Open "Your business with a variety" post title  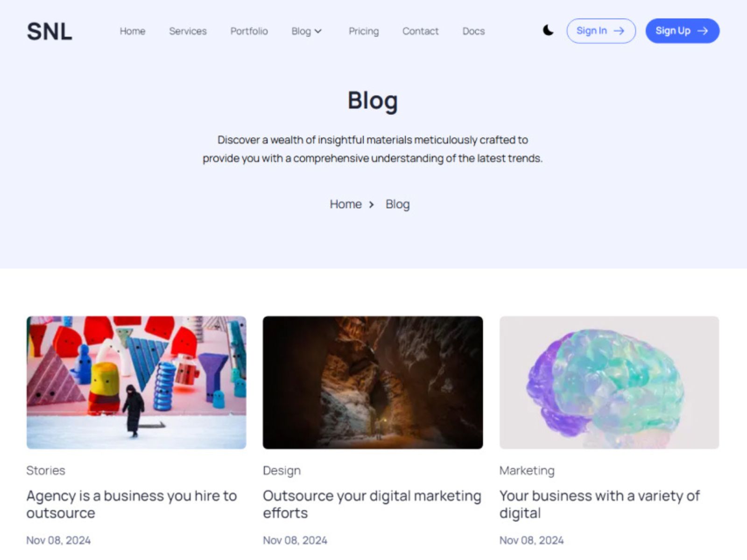[599, 504]
